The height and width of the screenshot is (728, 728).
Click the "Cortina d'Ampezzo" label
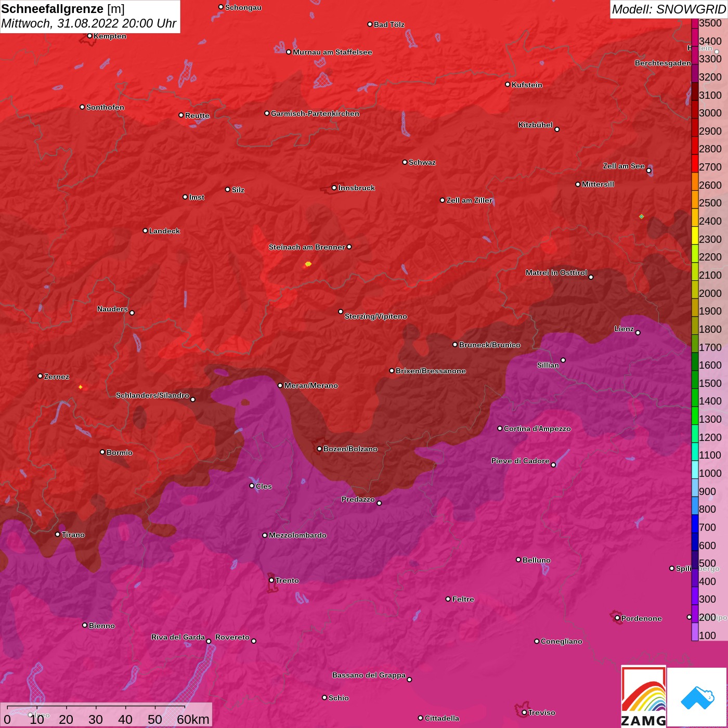click(x=537, y=428)
